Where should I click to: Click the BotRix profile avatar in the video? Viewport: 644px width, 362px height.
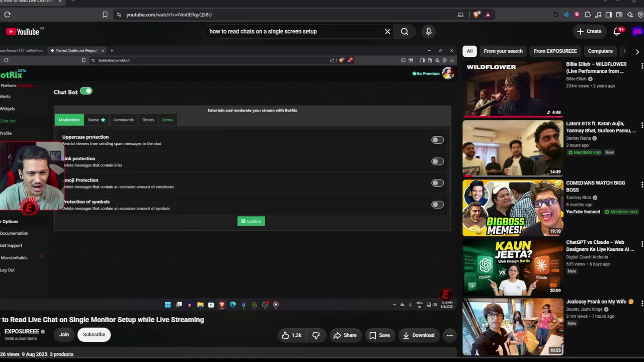[448, 73]
